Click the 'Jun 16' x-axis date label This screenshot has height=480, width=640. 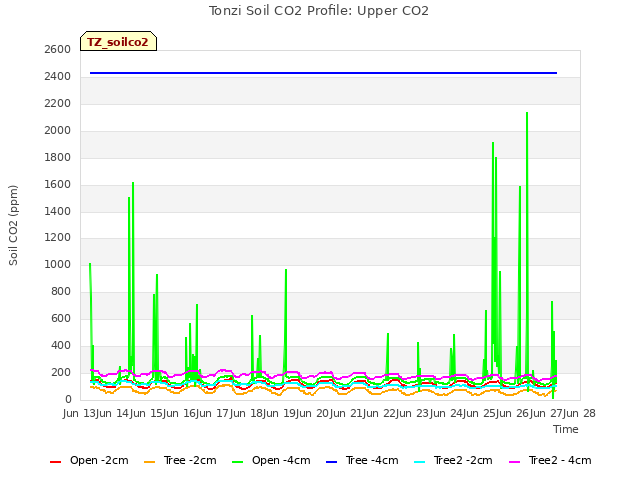(180, 413)
